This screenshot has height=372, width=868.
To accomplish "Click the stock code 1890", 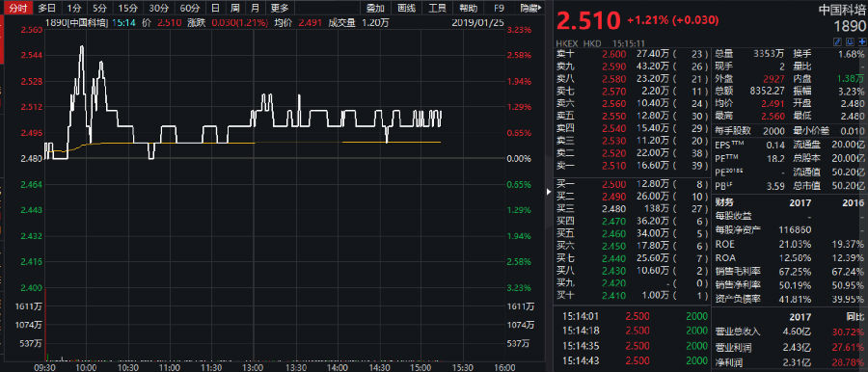I will click(849, 27).
